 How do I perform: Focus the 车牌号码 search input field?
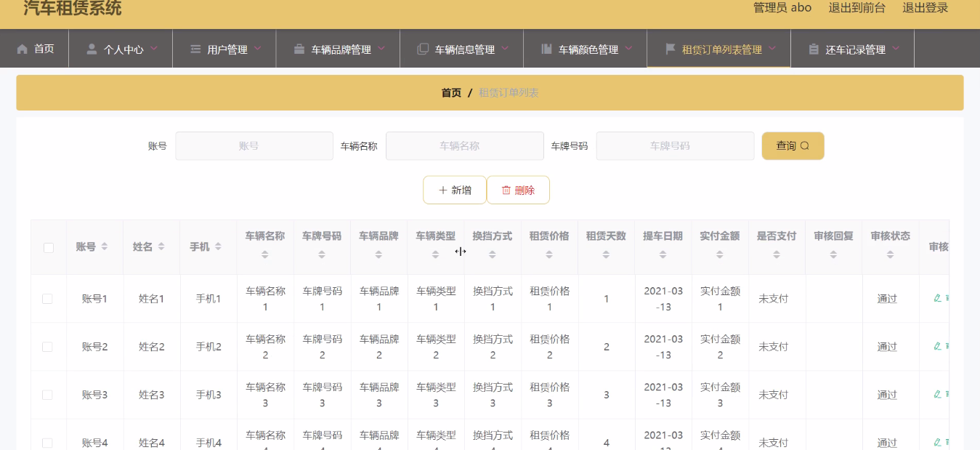click(675, 146)
